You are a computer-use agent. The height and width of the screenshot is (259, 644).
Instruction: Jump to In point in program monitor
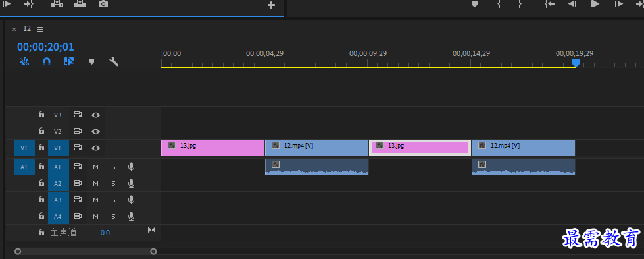549,4
